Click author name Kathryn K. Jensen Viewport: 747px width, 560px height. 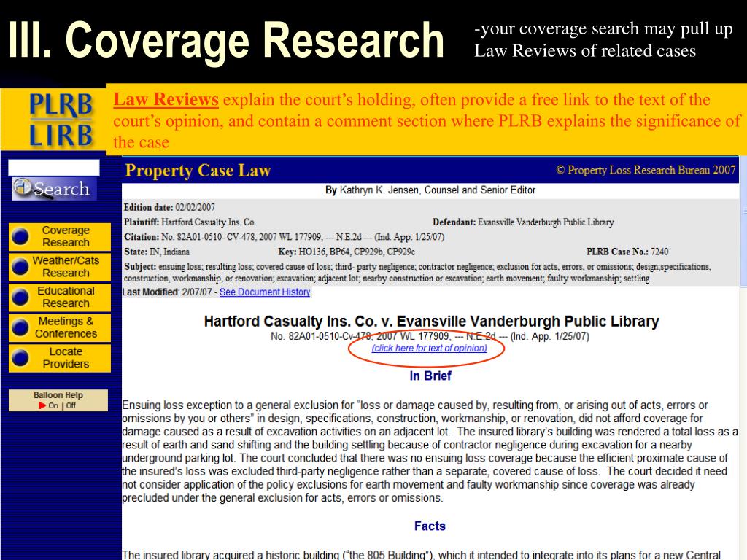point(379,190)
